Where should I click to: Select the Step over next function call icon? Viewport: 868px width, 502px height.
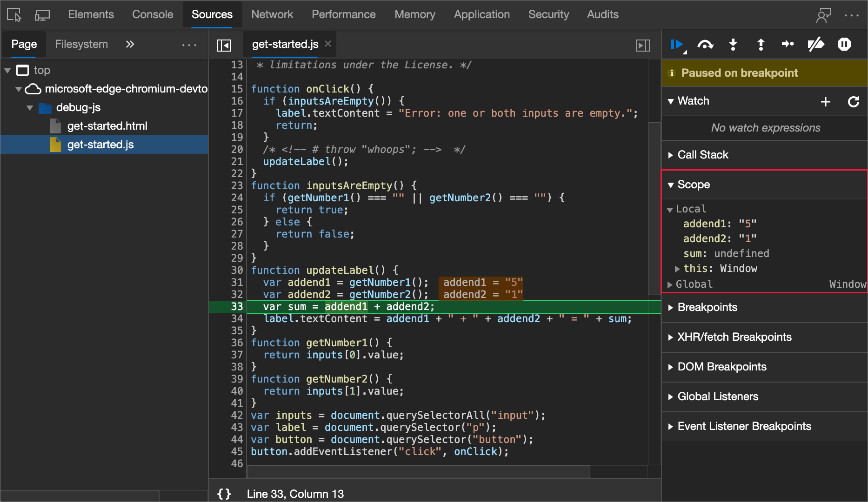pyautogui.click(x=705, y=45)
